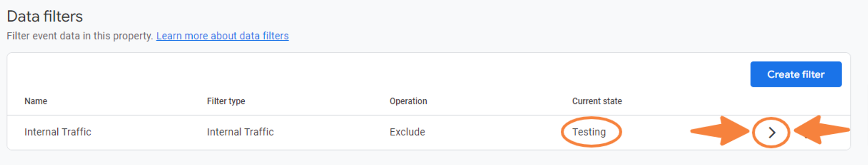Click Internal Traffic under Filter type
Image resolution: width=868 pixels, height=165 pixels.
pyautogui.click(x=240, y=132)
